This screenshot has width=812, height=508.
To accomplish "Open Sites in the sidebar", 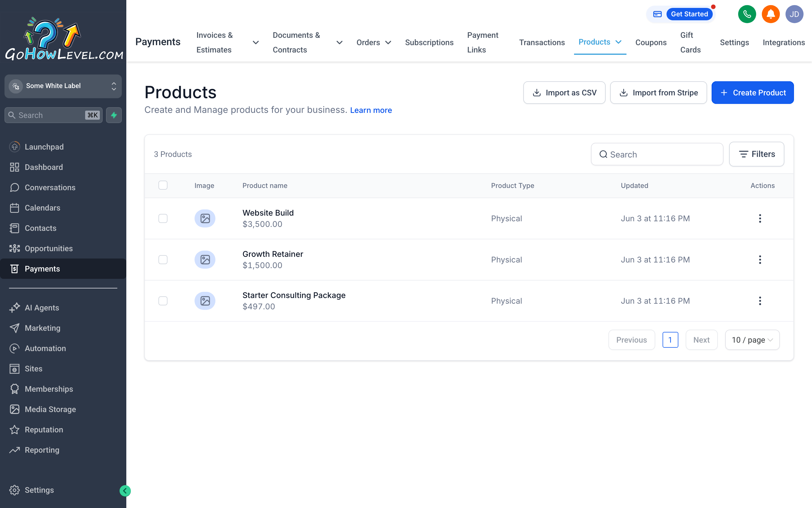I will (63, 369).
